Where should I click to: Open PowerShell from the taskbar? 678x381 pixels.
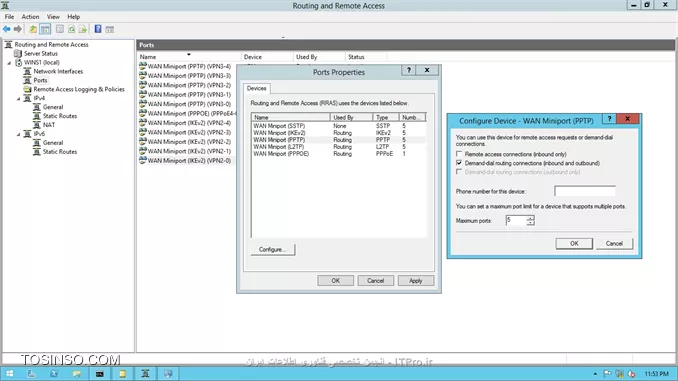(54, 374)
